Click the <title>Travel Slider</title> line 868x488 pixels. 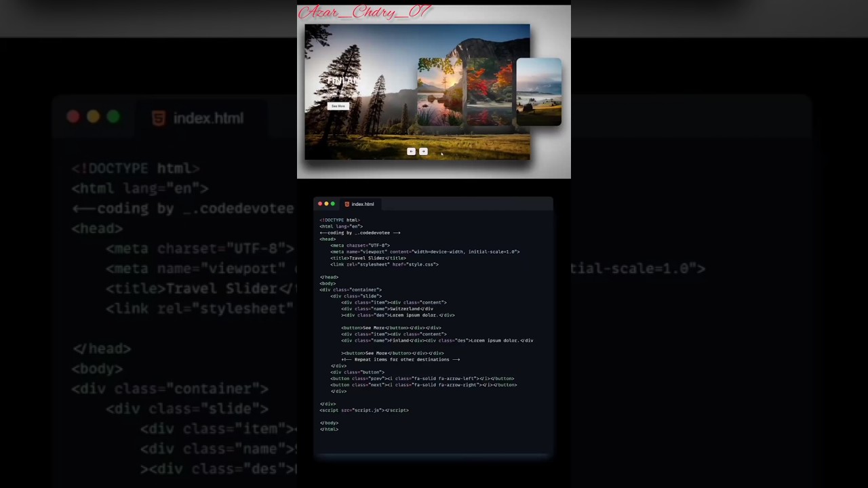(368, 258)
